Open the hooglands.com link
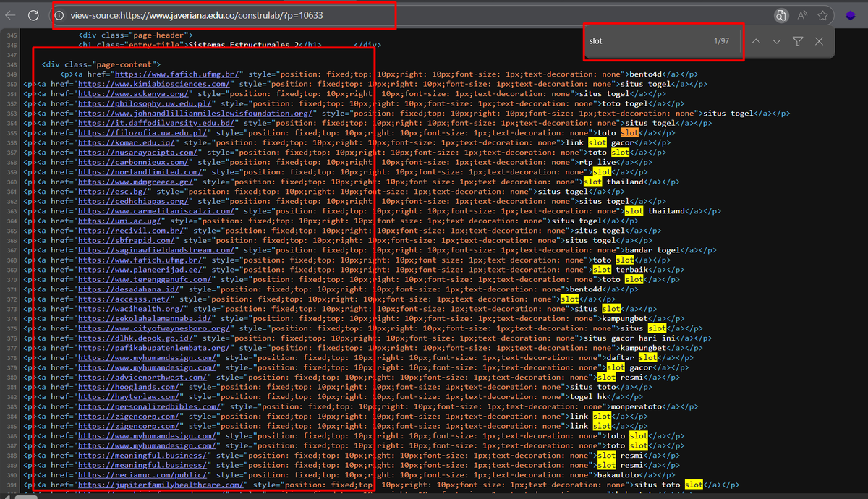This screenshot has width=868, height=499. click(129, 387)
